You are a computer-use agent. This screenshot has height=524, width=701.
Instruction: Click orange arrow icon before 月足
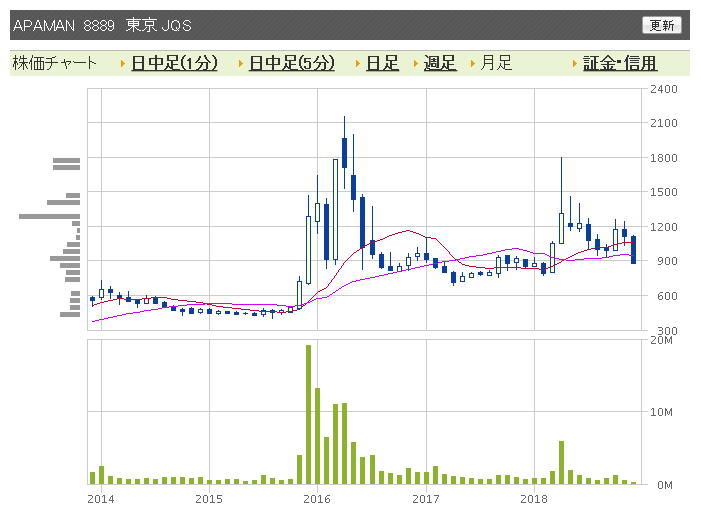pyautogui.click(x=473, y=63)
